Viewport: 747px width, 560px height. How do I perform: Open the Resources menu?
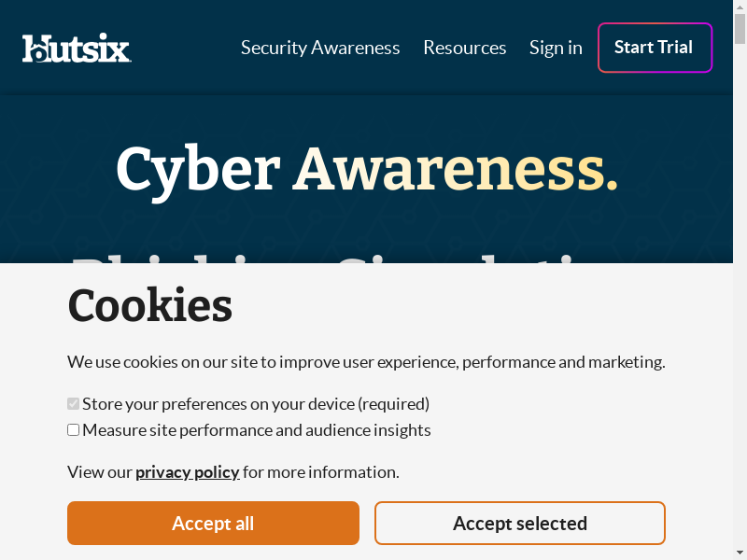point(464,48)
